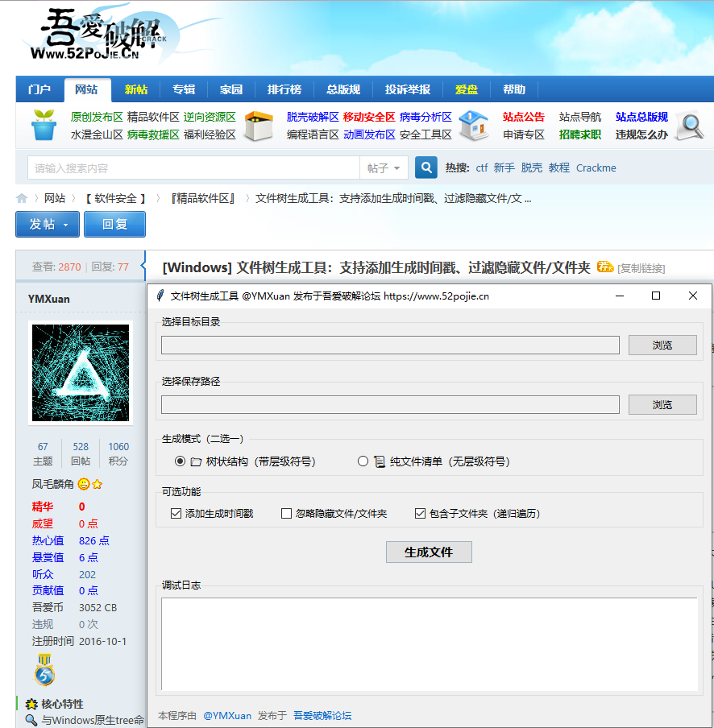
Task: Open the 专辑 nav tab
Action: pos(184,89)
